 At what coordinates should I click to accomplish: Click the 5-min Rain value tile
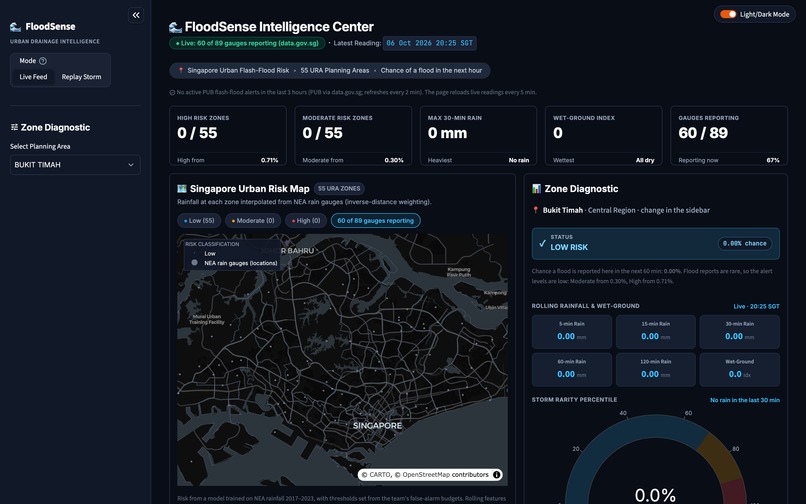[x=572, y=332]
